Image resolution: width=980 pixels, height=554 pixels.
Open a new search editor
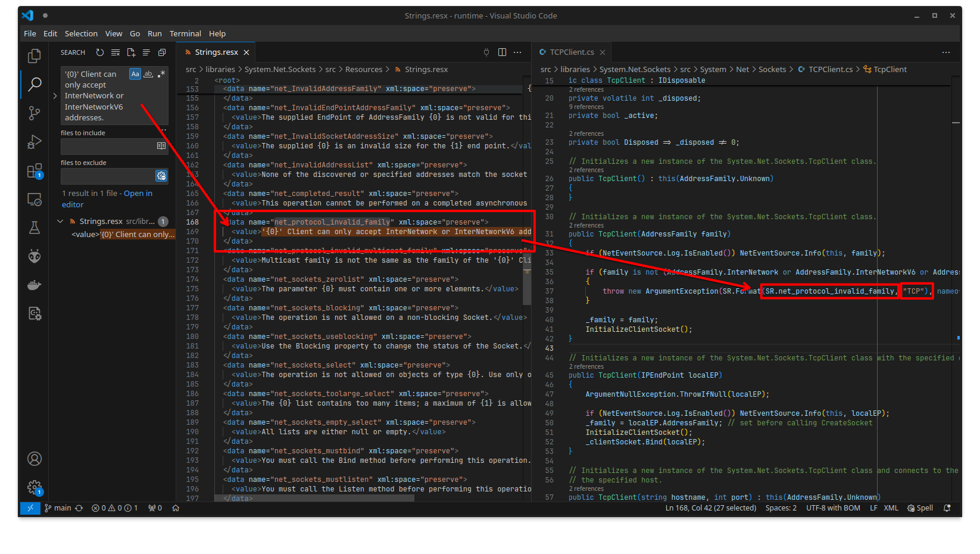coord(131,52)
